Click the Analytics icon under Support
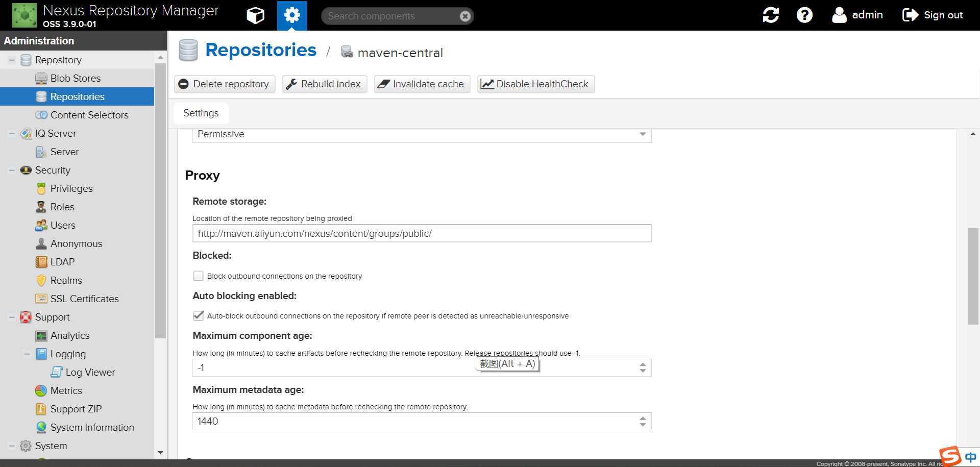980x467 pixels. point(41,335)
